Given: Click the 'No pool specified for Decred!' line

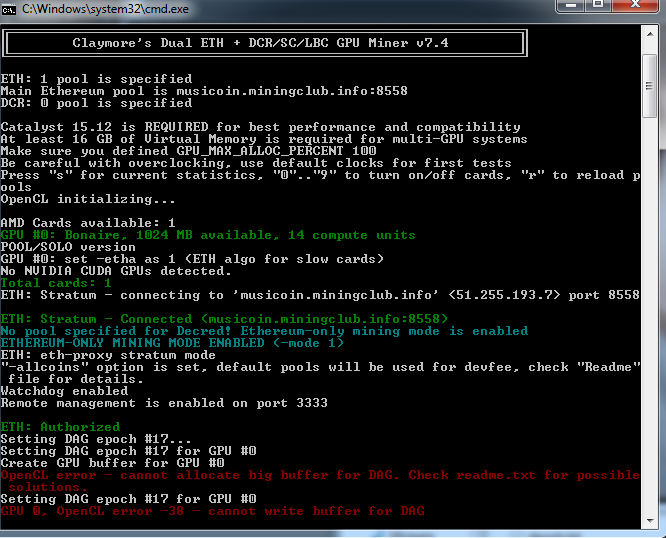Looking at the screenshot, I should click(264, 331).
